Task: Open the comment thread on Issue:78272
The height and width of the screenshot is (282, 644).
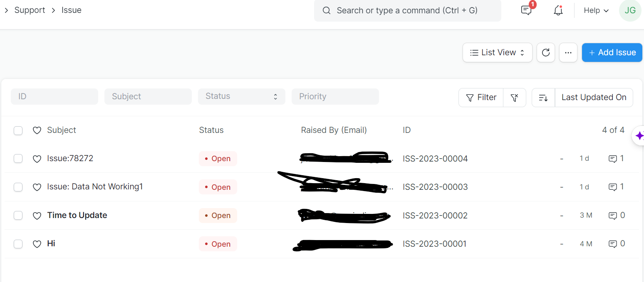Action: coord(613,158)
